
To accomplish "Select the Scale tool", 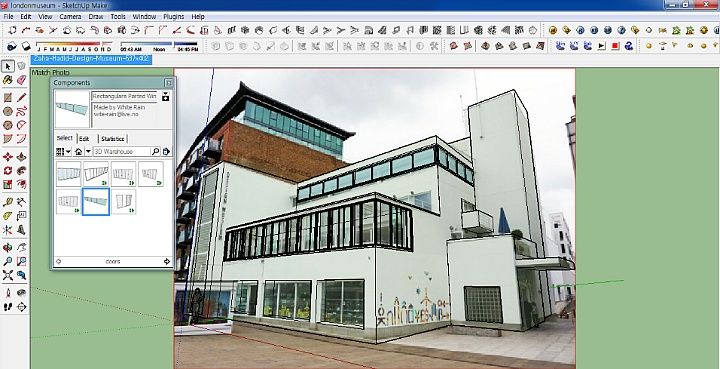I will pyautogui.click(x=8, y=184).
